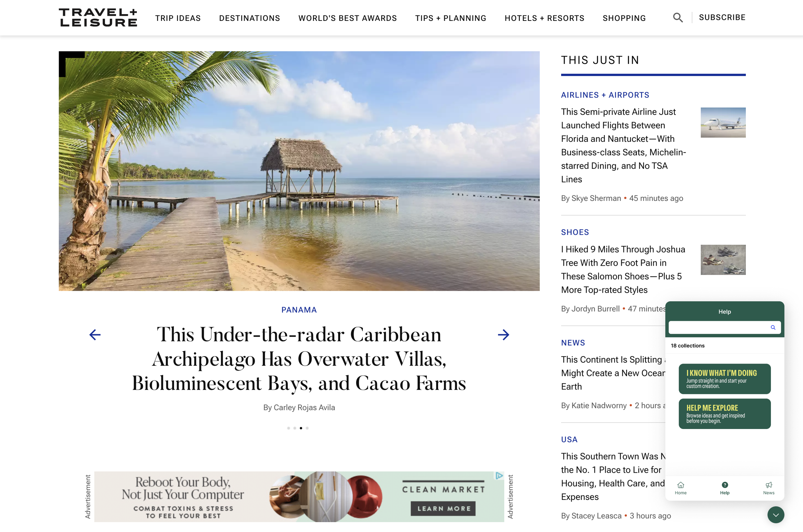Collapse the help widget with chevron button
Screen dimensions: 803x532
point(776,515)
